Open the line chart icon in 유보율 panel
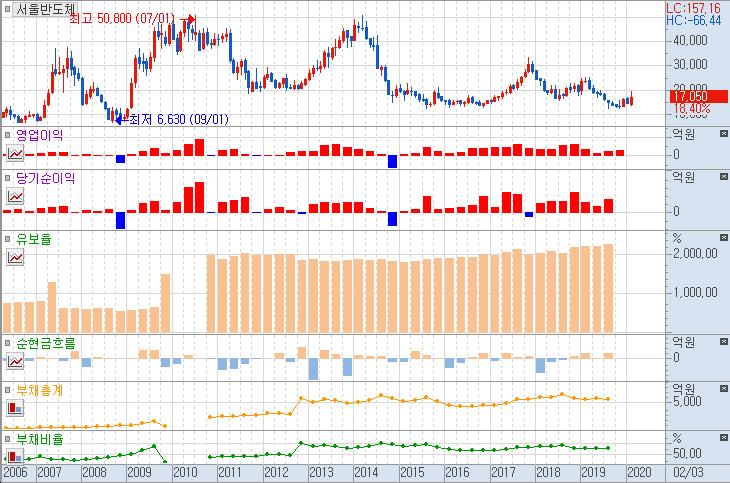 pyautogui.click(x=15, y=257)
